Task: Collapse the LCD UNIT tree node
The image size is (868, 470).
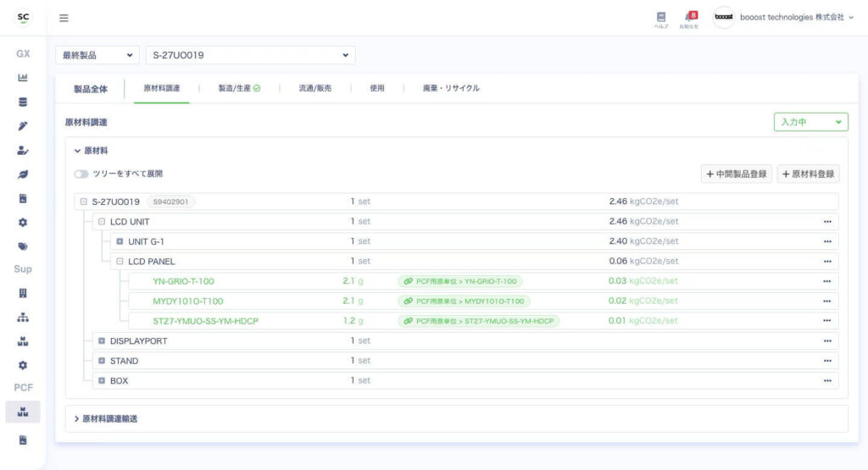Action: coord(102,222)
